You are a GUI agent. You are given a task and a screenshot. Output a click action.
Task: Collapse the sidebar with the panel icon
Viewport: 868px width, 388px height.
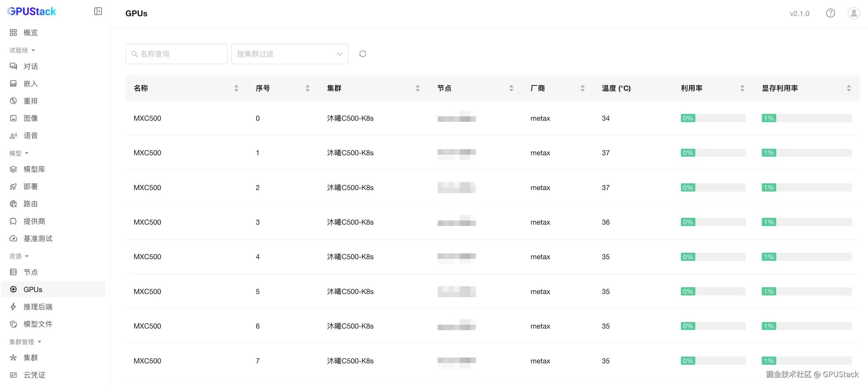click(98, 12)
